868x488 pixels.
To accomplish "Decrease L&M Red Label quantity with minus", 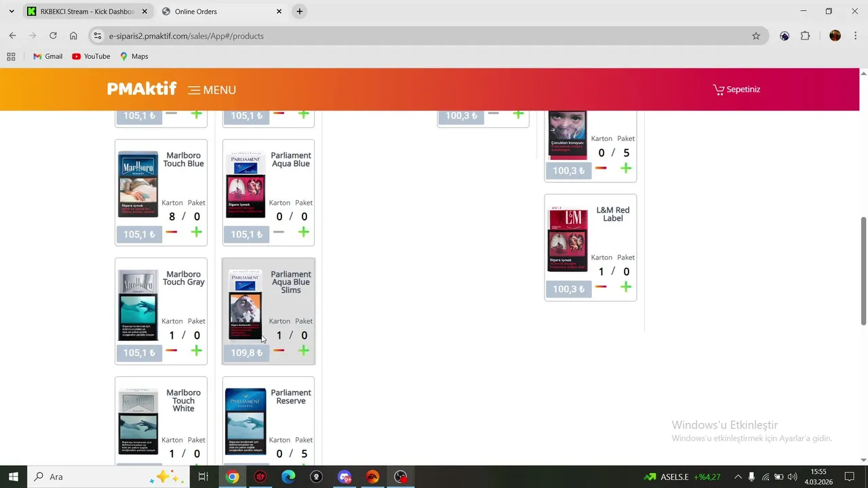I will pyautogui.click(x=601, y=287).
